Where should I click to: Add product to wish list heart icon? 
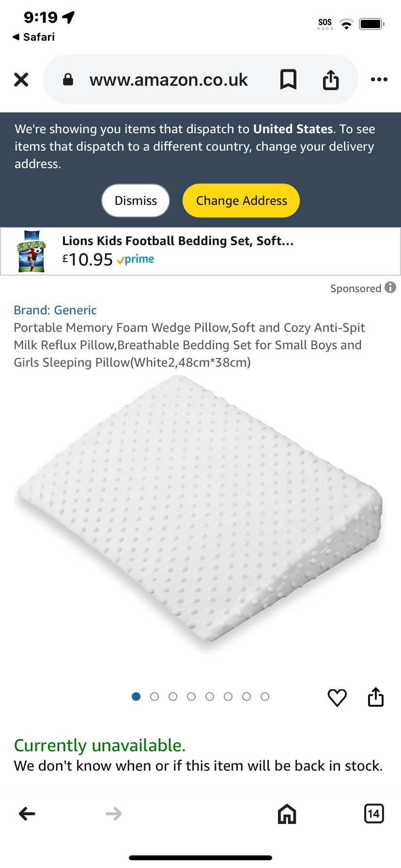coord(337,697)
